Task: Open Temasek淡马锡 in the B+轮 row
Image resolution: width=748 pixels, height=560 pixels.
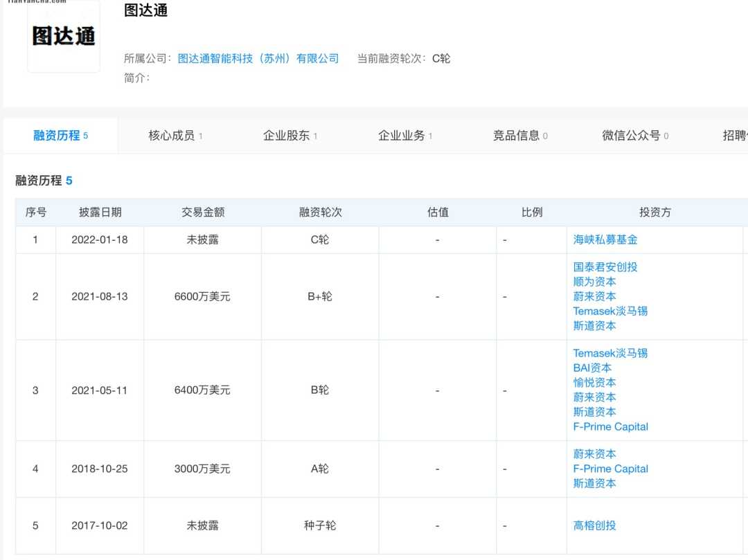Action: [x=610, y=311]
